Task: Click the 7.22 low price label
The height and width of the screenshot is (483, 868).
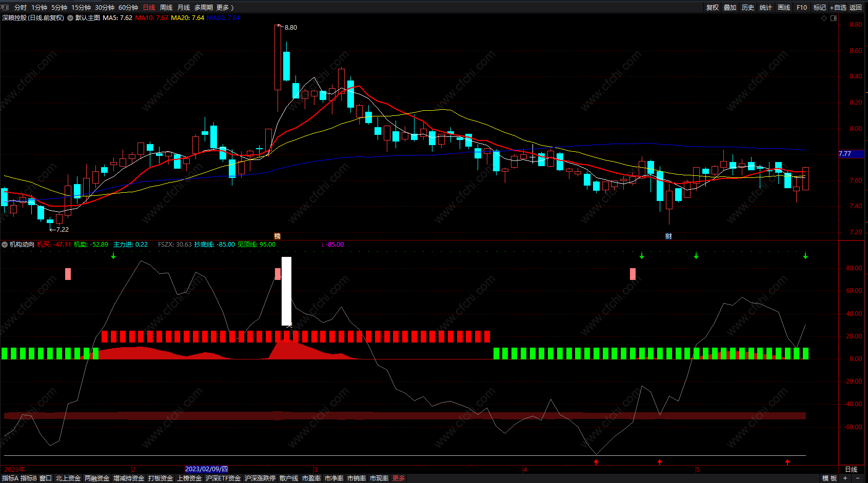Action: pos(62,230)
